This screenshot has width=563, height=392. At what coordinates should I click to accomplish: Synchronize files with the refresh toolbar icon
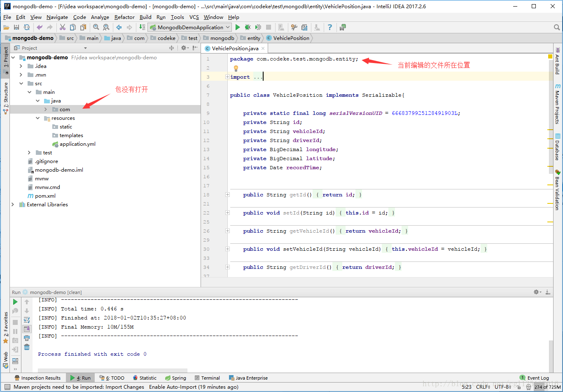point(26,27)
